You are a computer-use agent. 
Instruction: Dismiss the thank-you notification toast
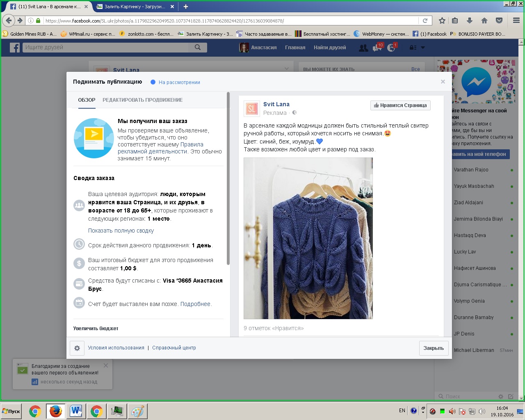106,365
